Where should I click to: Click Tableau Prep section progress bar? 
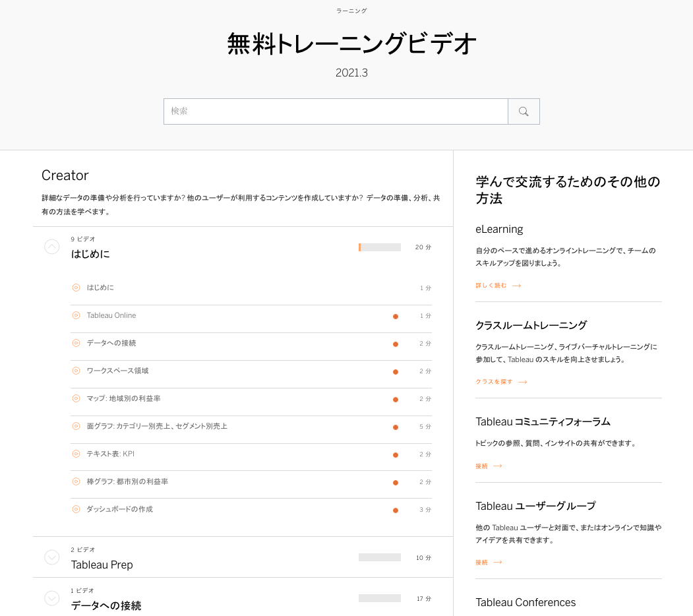click(380, 557)
